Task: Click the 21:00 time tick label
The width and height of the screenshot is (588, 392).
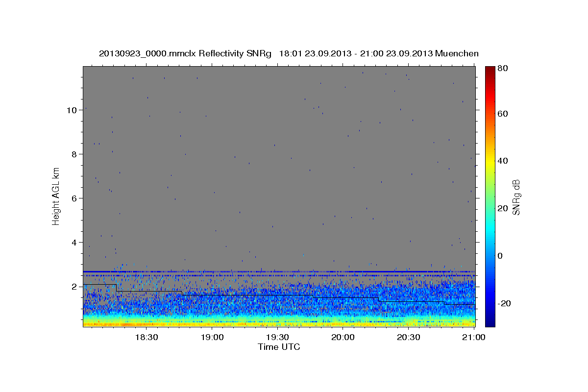Action: pos(474,338)
